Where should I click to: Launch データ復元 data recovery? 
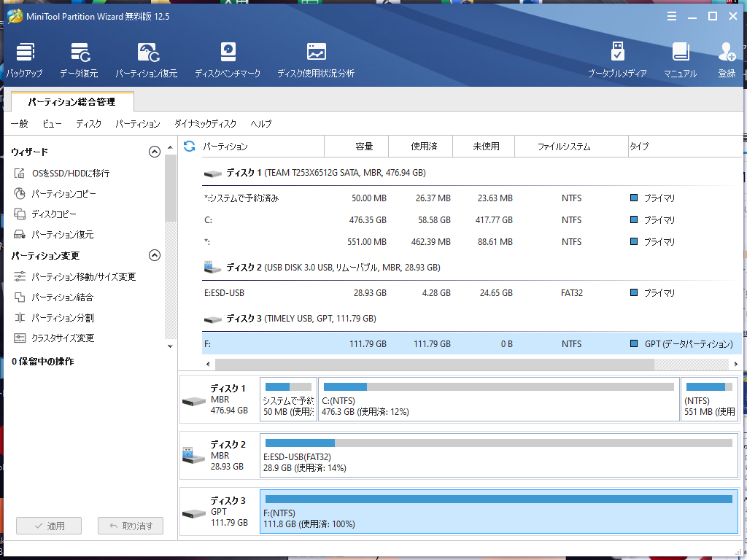pos(79,60)
